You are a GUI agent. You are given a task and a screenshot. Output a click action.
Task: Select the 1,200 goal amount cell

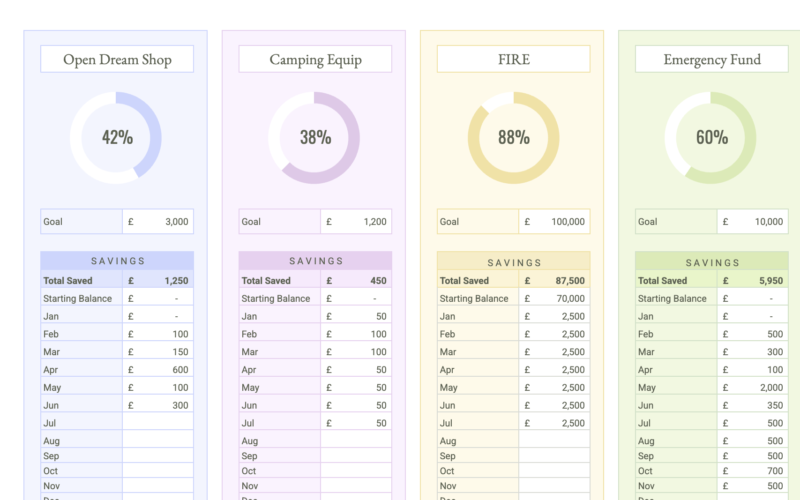click(356, 222)
